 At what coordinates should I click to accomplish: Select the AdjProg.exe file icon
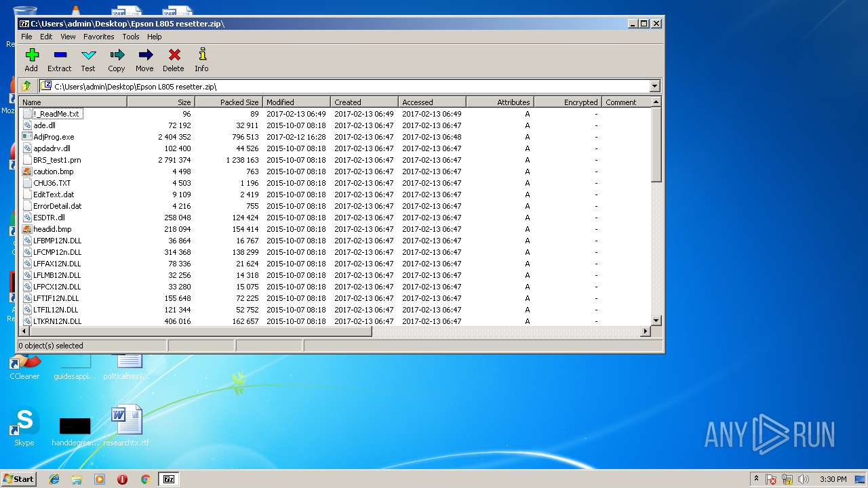coord(27,137)
